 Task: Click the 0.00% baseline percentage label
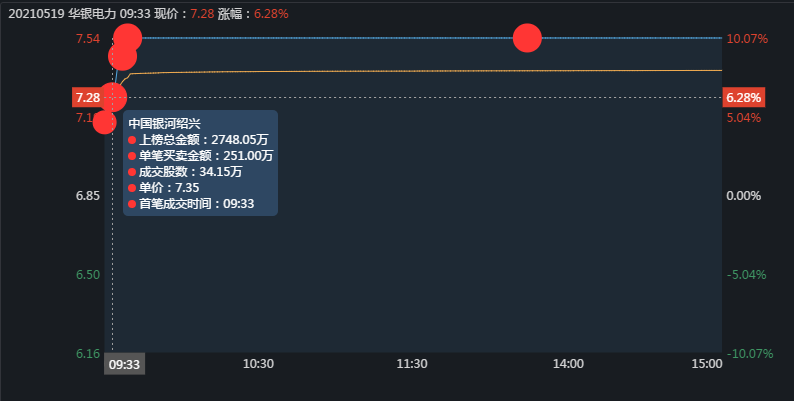point(743,195)
